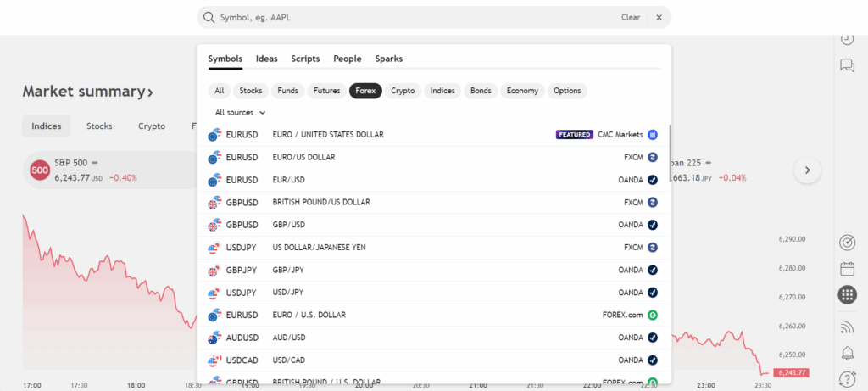Screen dimensions: 868x391
Task: Select the Crypto filter chip
Action: coord(403,91)
